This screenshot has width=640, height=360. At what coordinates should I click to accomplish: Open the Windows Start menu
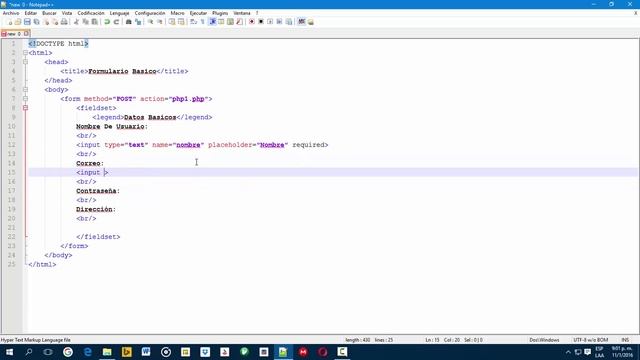[x=9, y=352]
